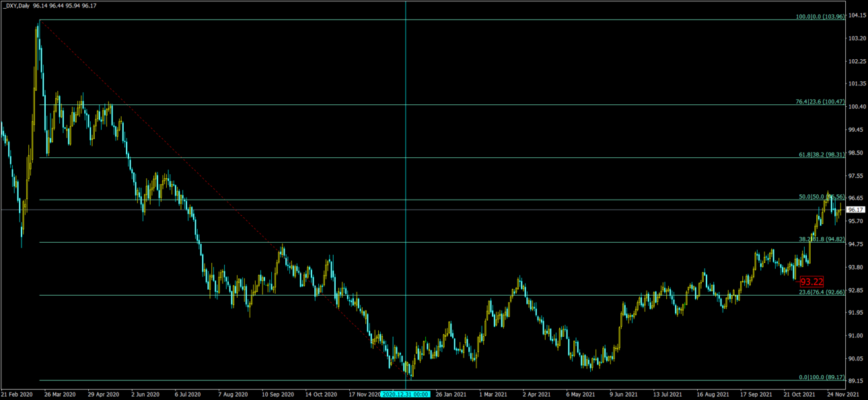
Task: Click the 1 Mar 2021 date on time axis
Action: click(x=494, y=395)
